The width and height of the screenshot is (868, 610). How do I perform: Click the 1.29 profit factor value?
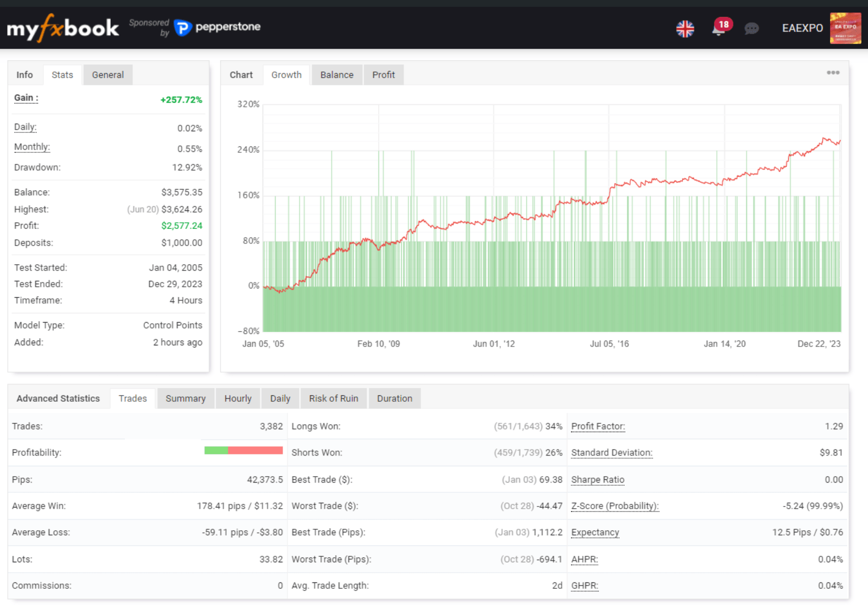tap(834, 426)
